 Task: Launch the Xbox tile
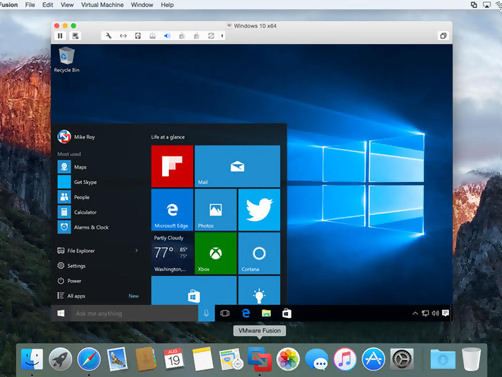coord(216,253)
